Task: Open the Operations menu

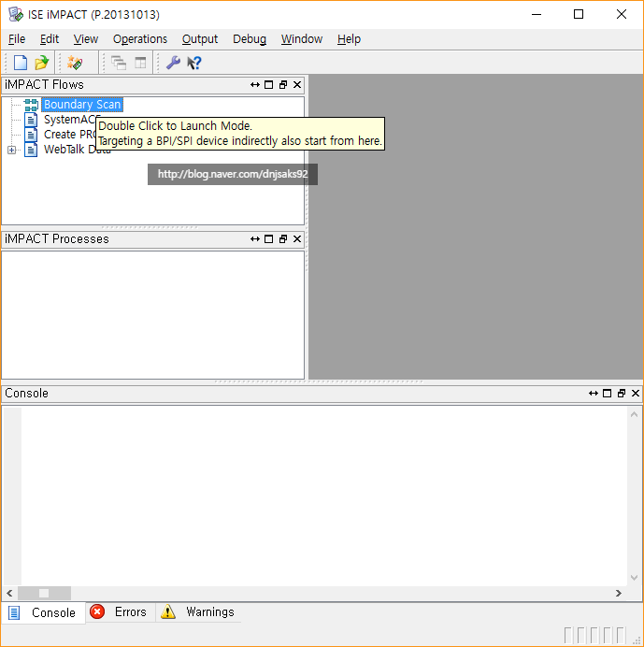Action: (140, 39)
